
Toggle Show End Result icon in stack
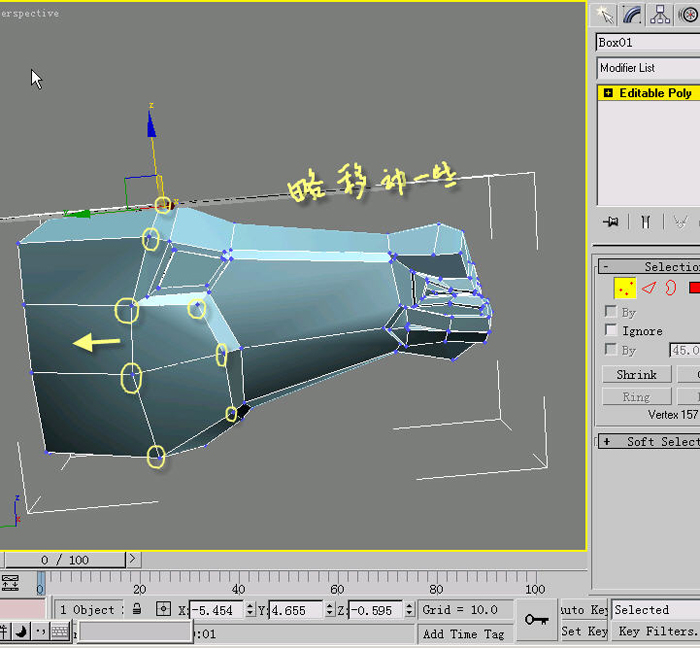[x=646, y=221]
